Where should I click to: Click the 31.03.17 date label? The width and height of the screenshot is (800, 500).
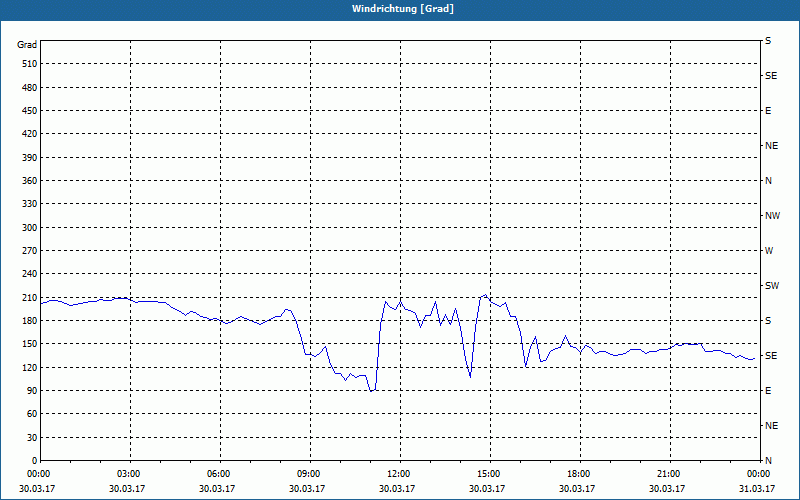[757, 489]
